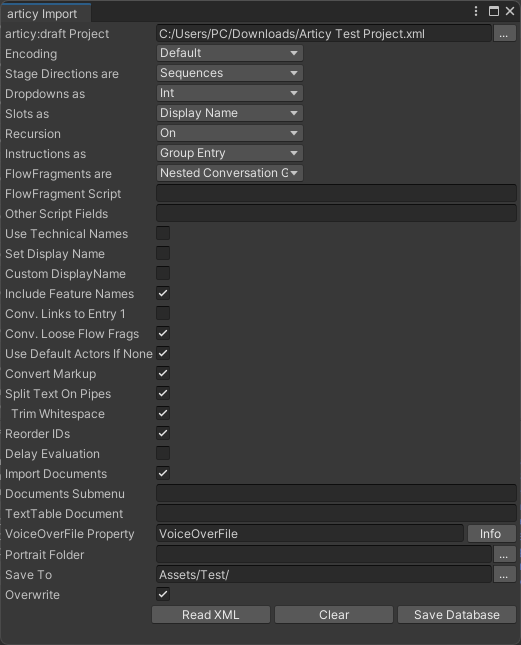Browse for the articy:draft project file
This screenshot has width=521, height=645.
[x=504, y=34]
